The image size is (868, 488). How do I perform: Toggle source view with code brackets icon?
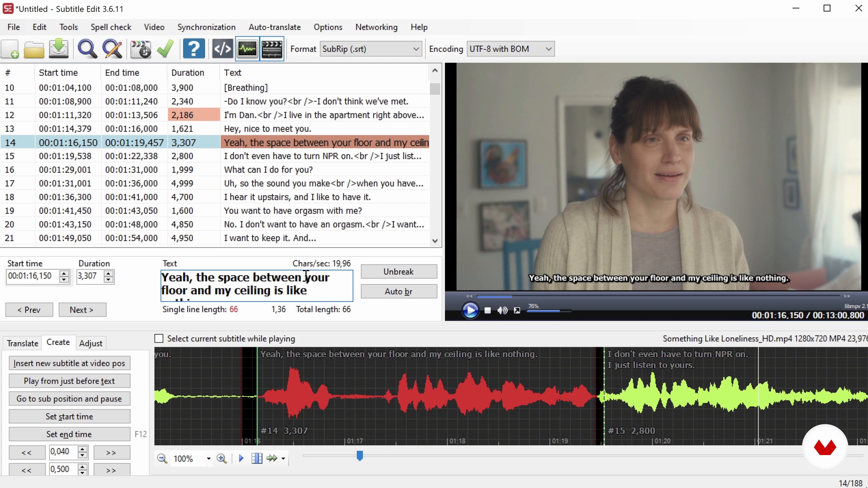click(x=222, y=49)
